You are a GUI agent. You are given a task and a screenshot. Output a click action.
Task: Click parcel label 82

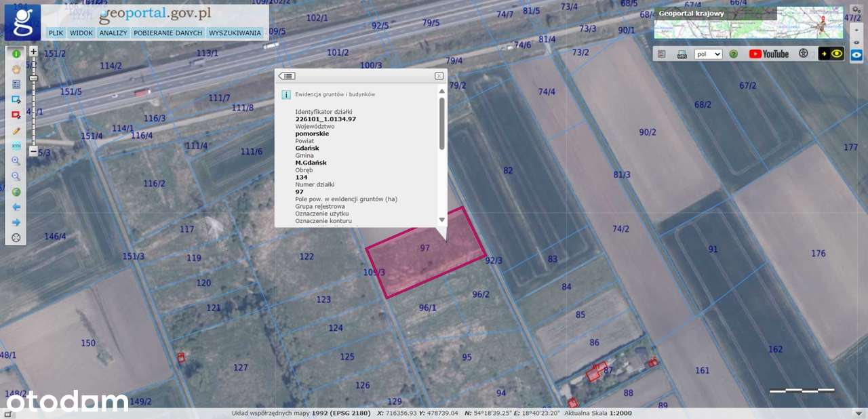508,171
